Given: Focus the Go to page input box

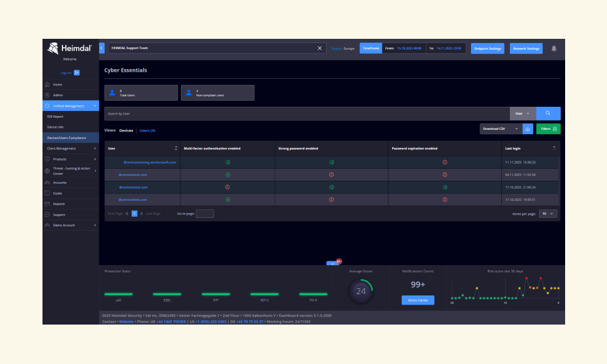Looking at the screenshot, I should pyautogui.click(x=205, y=214).
